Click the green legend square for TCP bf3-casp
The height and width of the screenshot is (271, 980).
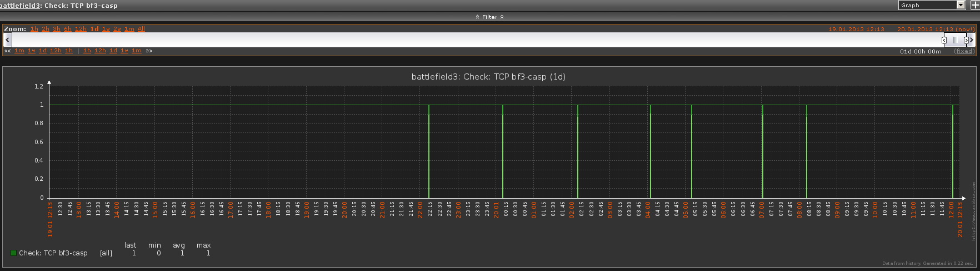tap(13, 253)
